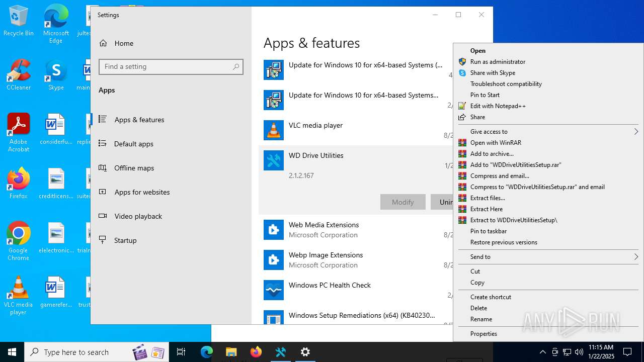Open the CCleaner desktop shortcut

point(18,75)
